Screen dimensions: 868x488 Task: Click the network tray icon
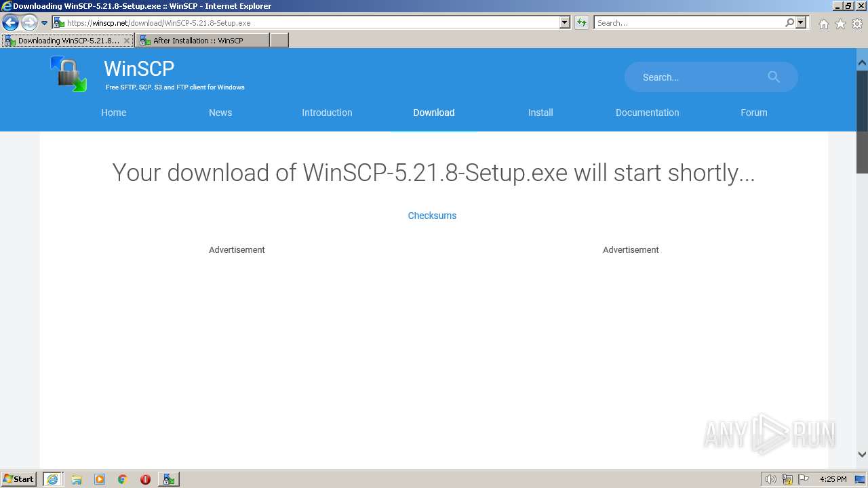pyautogui.click(x=787, y=479)
